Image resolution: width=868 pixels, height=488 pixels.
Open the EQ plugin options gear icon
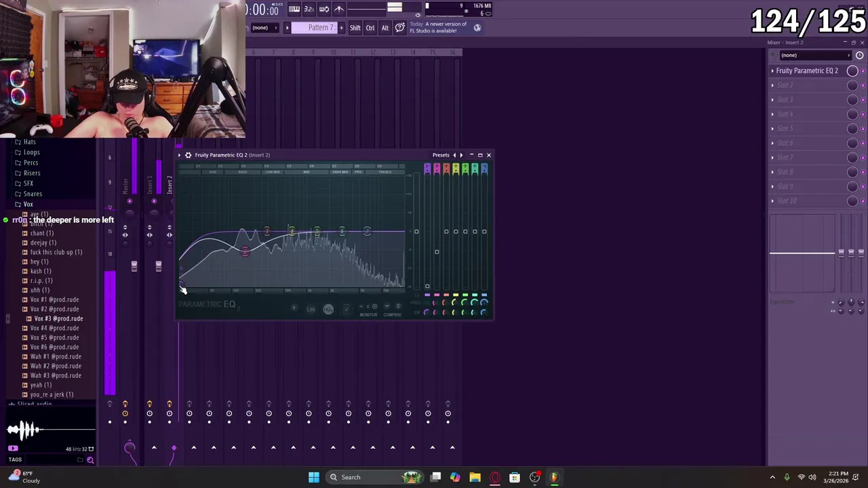click(x=189, y=155)
